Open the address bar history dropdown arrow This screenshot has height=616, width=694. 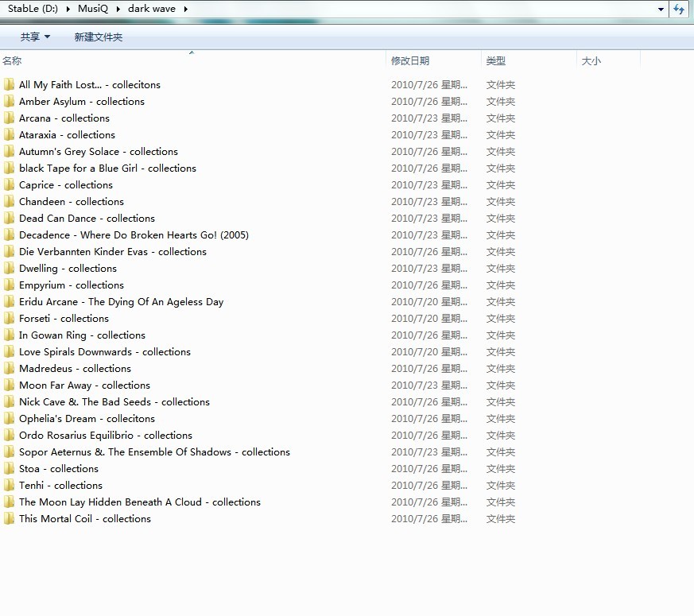[x=661, y=9]
